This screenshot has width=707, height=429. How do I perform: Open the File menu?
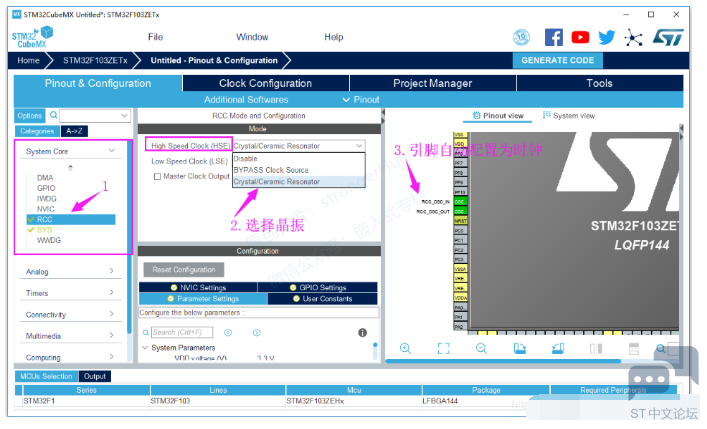point(156,37)
